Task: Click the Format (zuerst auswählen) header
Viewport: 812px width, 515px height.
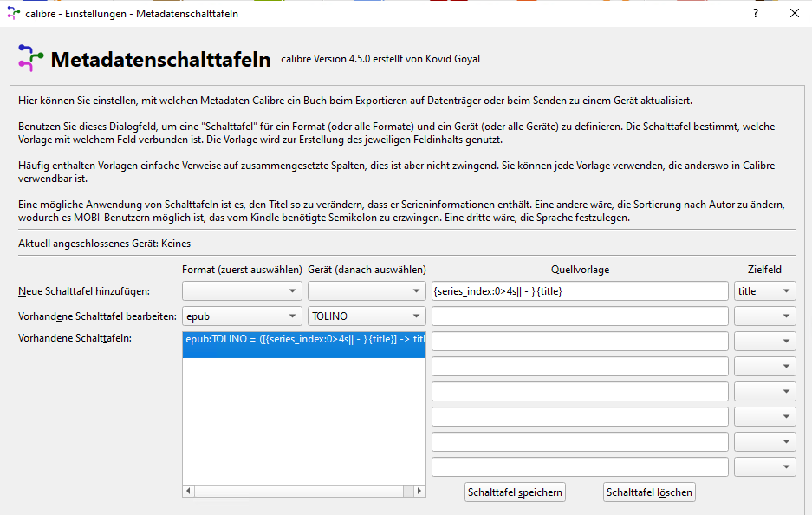Action: [x=242, y=270]
